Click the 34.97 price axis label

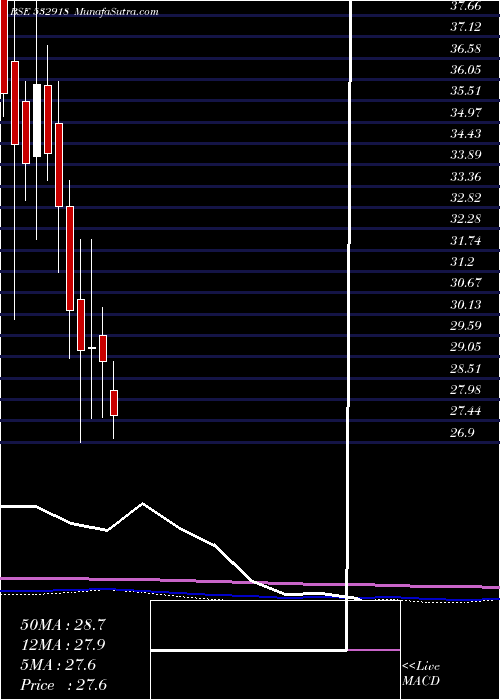point(465,112)
